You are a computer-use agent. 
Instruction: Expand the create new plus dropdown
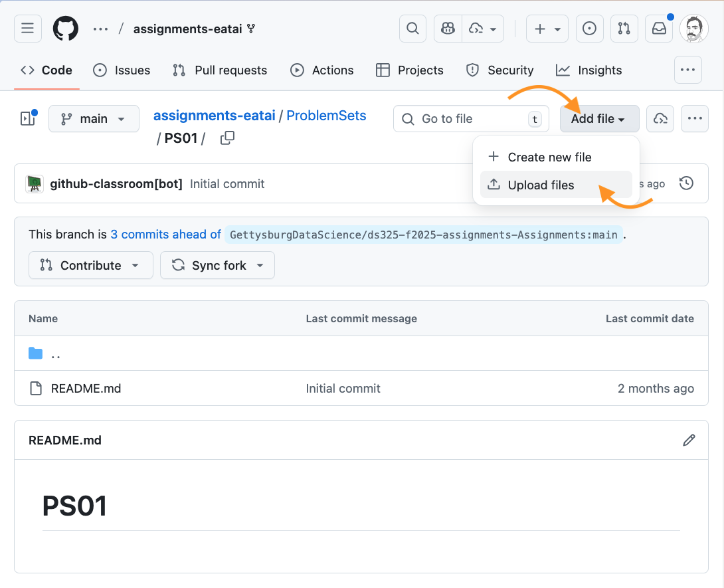[547, 29]
